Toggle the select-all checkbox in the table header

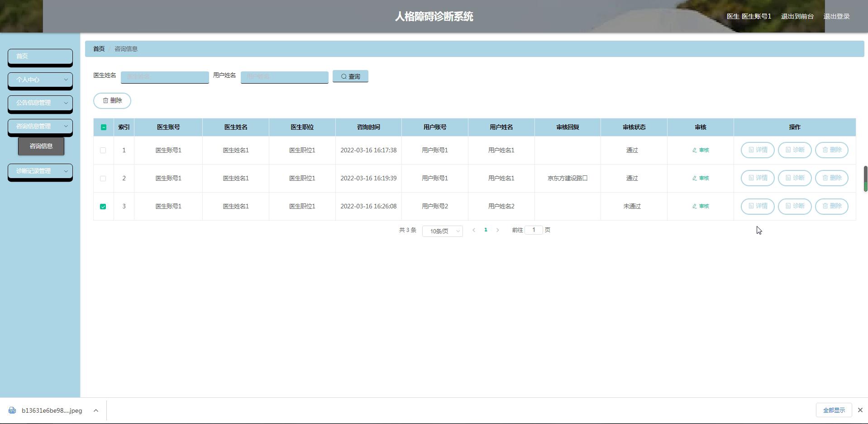(103, 127)
